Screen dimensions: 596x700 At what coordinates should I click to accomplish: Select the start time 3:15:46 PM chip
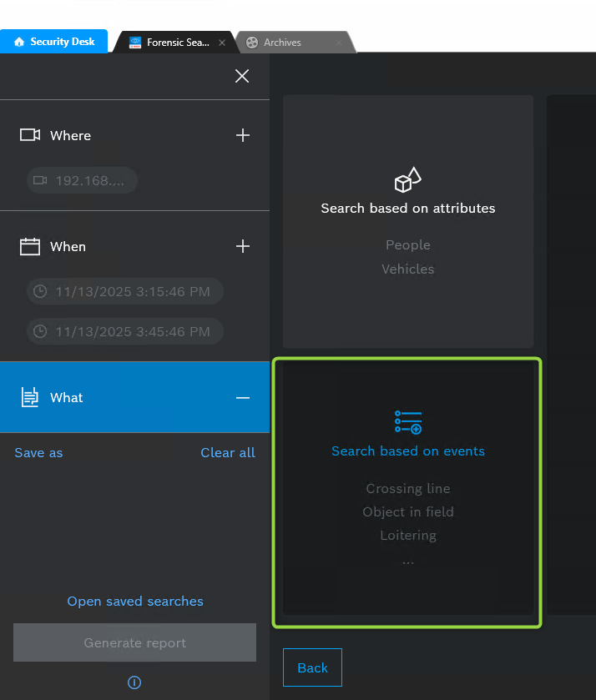(x=125, y=291)
